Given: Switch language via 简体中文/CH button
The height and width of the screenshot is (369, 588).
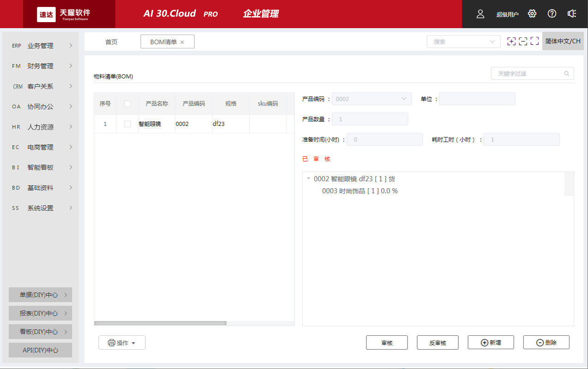Looking at the screenshot, I should [x=563, y=41].
